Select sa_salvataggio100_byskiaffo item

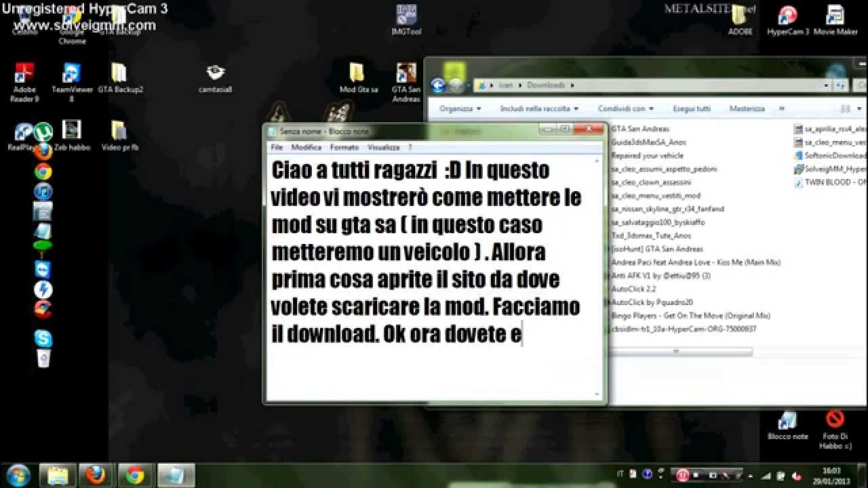pyautogui.click(x=658, y=222)
